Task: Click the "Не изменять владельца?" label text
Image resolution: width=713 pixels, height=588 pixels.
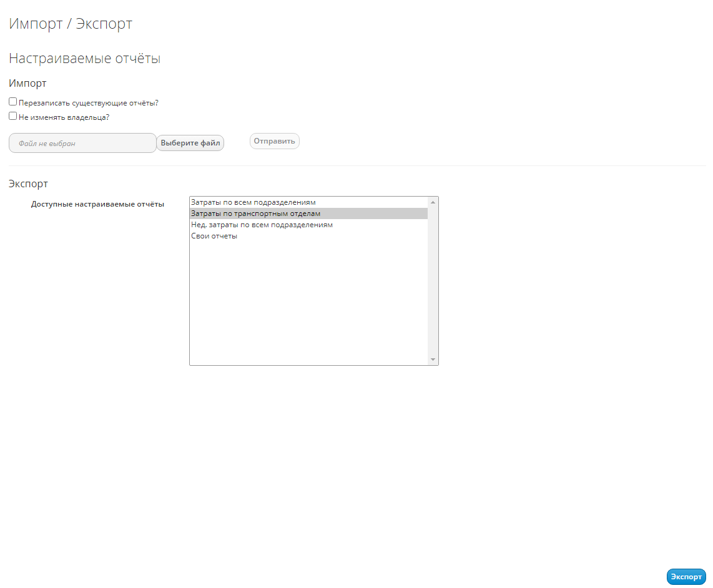Action: click(x=64, y=117)
